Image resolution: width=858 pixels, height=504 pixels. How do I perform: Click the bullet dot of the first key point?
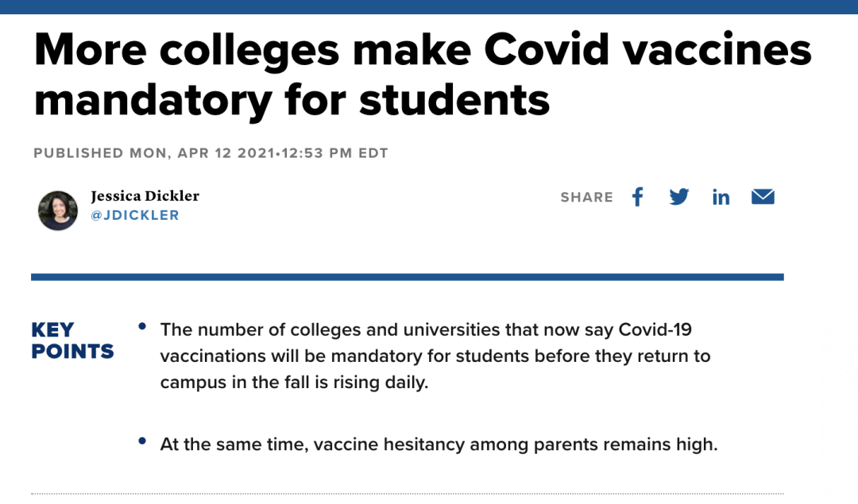pyautogui.click(x=142, y=326)
